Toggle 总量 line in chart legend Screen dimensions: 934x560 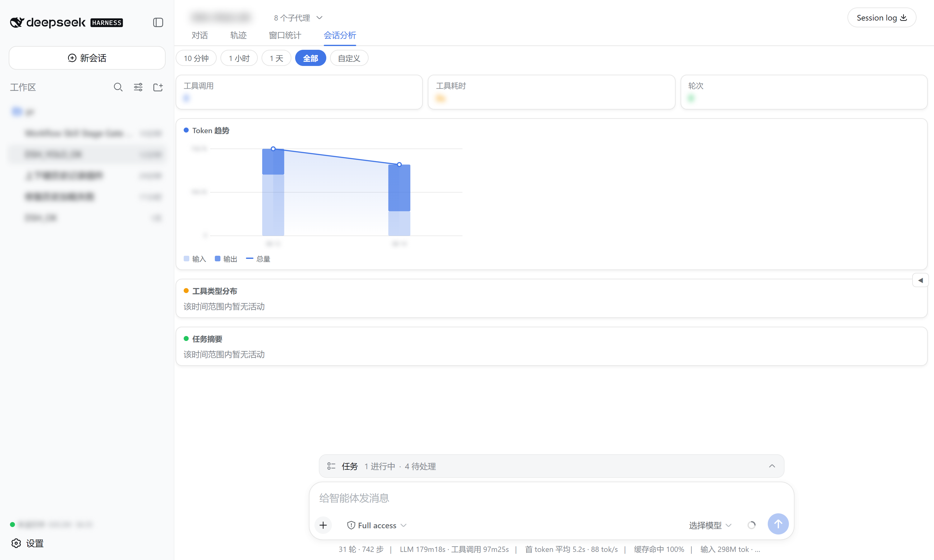258,259
